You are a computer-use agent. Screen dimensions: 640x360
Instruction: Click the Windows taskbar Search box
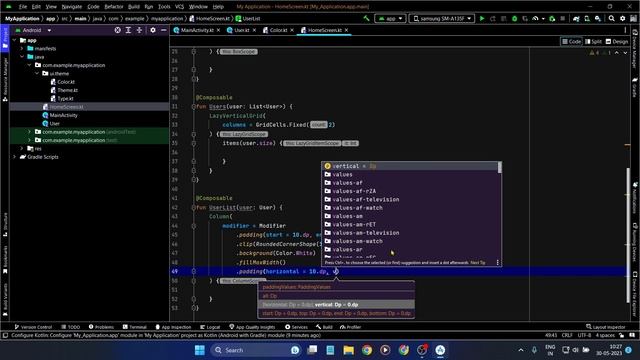[256, 350]
